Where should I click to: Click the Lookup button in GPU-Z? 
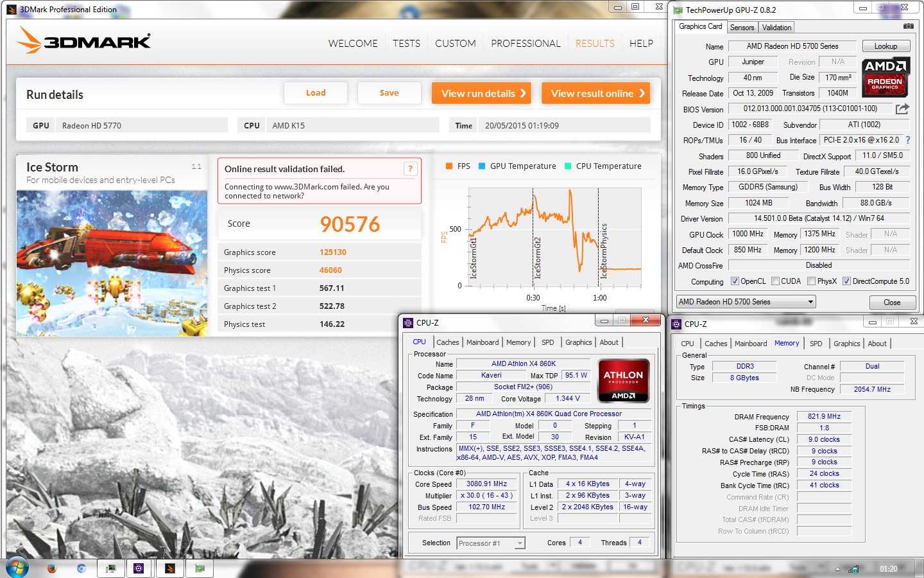tap(886, 46)
